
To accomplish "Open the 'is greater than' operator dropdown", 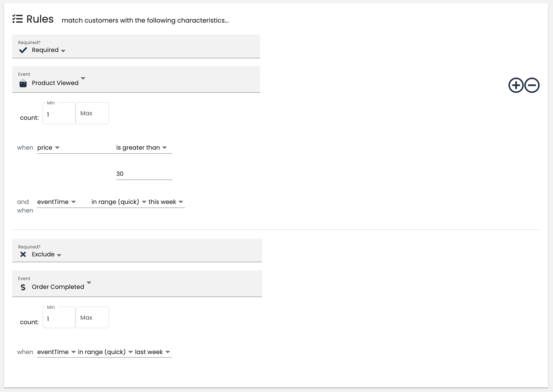I will 164,147.
